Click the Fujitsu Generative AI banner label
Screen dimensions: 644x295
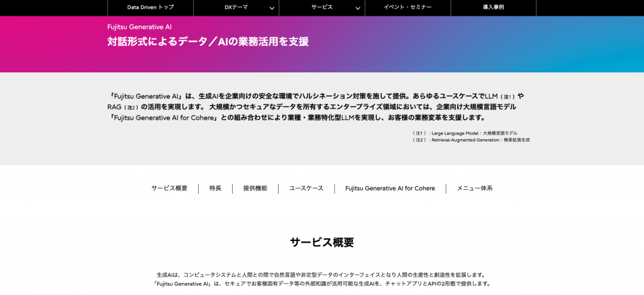pyautogui.click(x=140, y=27)
